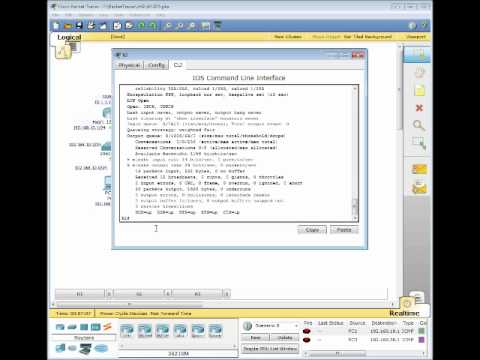Image resolution: width=480 pixels, height=360 pixels.
Task: Select the Resize Shape tool
Action: [x=419, y=144]
